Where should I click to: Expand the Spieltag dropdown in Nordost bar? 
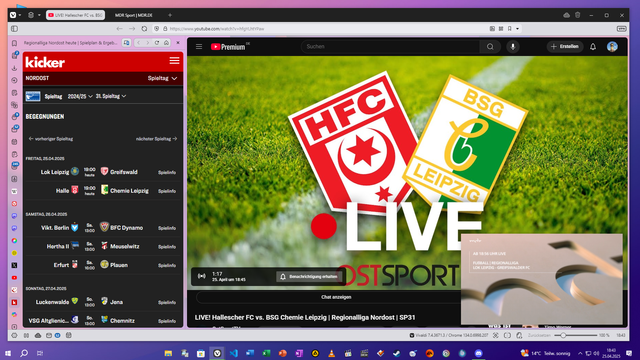tap(162, 78)
